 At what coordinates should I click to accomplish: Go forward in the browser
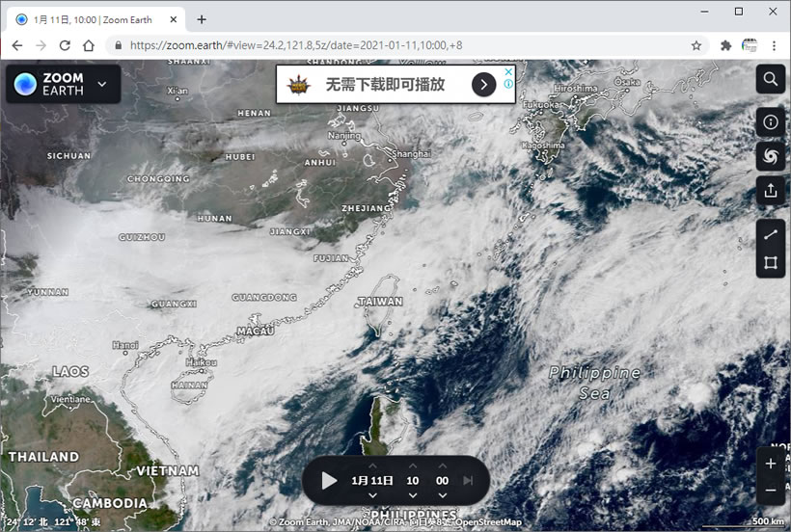coord(41,45)
